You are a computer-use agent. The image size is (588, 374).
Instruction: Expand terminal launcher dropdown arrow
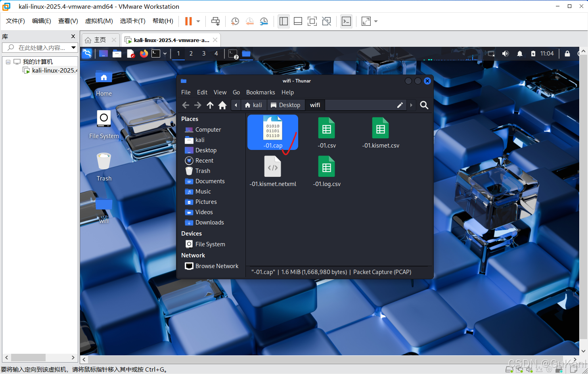click(165, 54)
